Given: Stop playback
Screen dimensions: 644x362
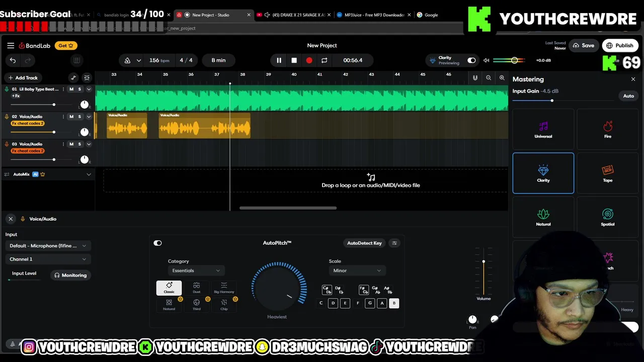Looking at the screenshot, I should 294,60.
